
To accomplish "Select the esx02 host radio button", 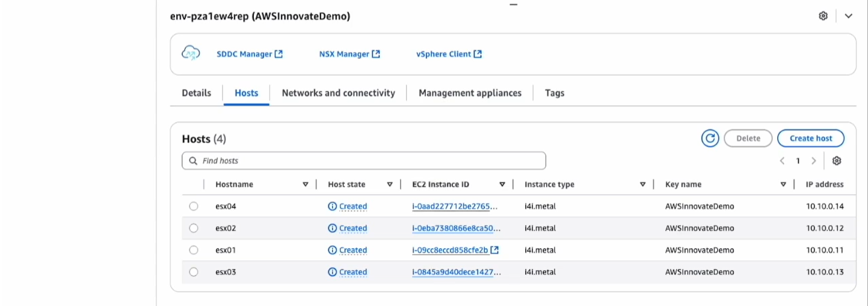I will (194, 228).
